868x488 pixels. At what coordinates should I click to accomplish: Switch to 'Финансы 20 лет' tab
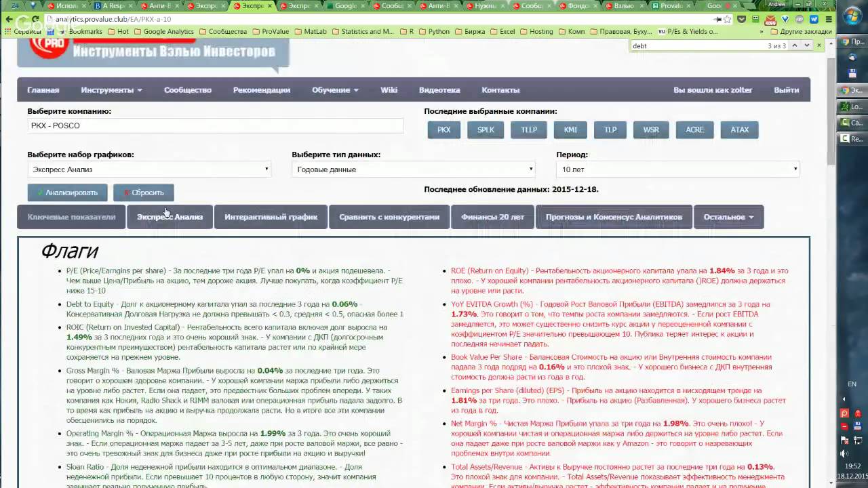click(x=492, y=217)
